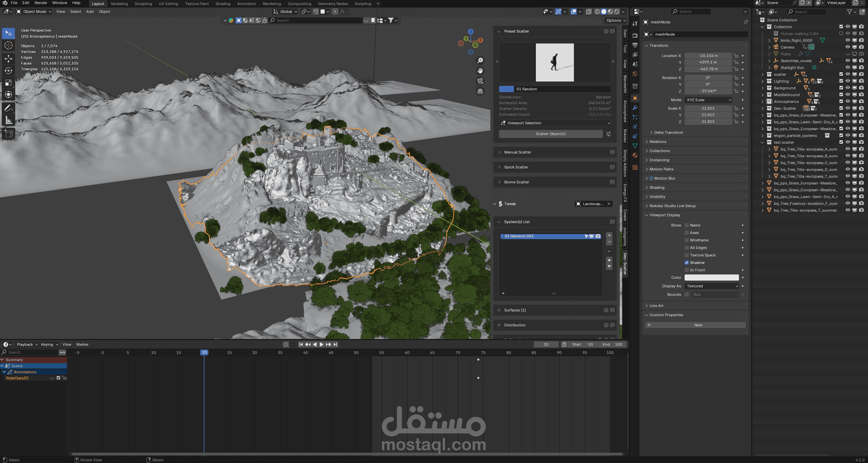This screenshot has height=463, width=868.
Task: Enable the Wireframe viewport display checkbox
Action: [687, 240]
